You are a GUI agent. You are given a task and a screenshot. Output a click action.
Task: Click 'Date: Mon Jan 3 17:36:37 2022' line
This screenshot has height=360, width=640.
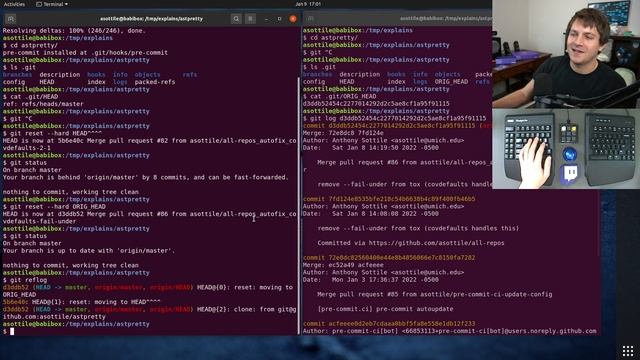pos(371,280)
